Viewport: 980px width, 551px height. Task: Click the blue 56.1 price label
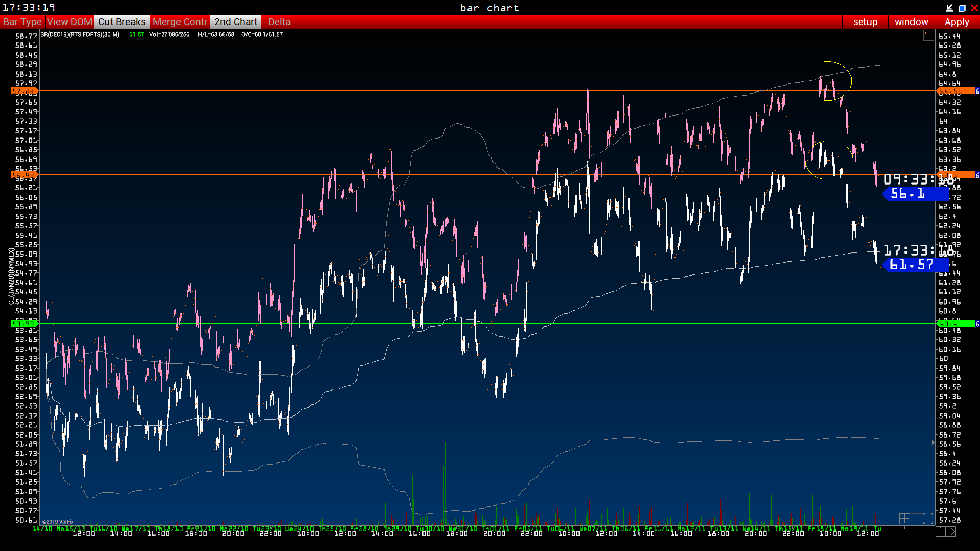(916, 194)
